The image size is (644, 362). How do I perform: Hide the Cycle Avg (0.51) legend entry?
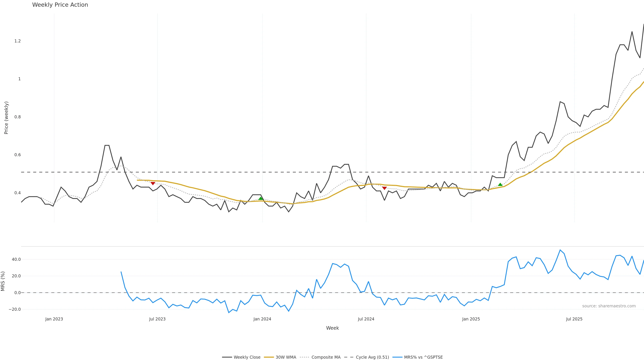(x=372, y=357)
